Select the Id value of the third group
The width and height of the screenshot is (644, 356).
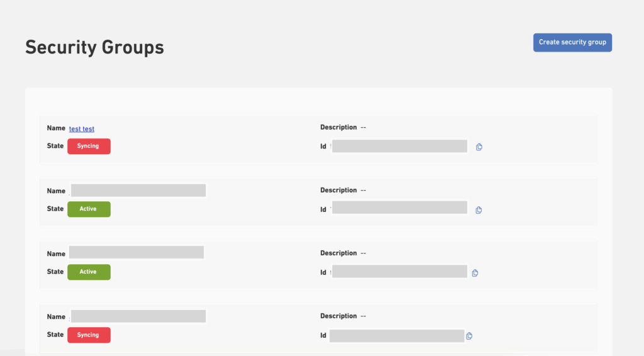click(x=399, y=272)
